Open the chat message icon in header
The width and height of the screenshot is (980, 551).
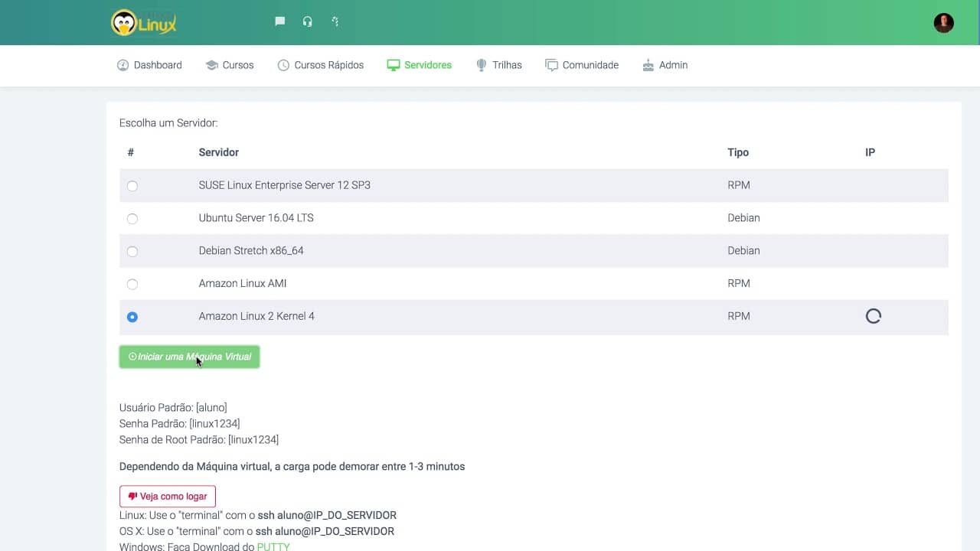pos(280,21)
